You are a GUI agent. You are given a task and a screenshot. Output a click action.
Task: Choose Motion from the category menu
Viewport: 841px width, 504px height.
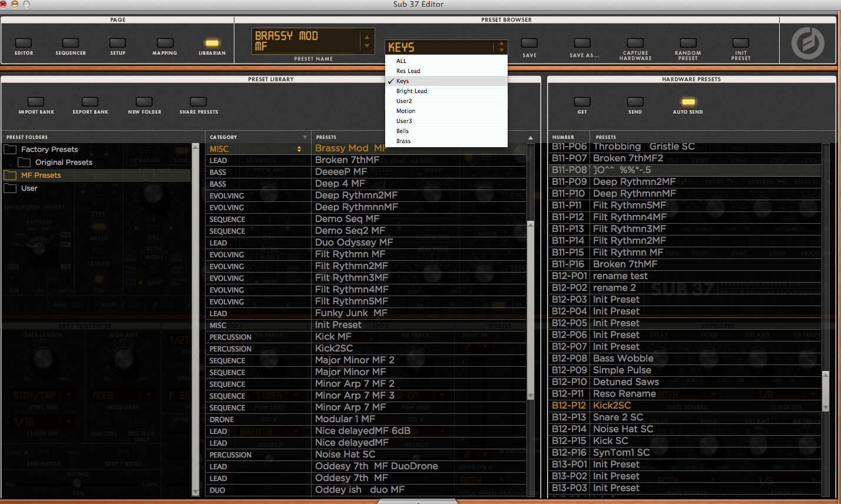pos(446,111)
